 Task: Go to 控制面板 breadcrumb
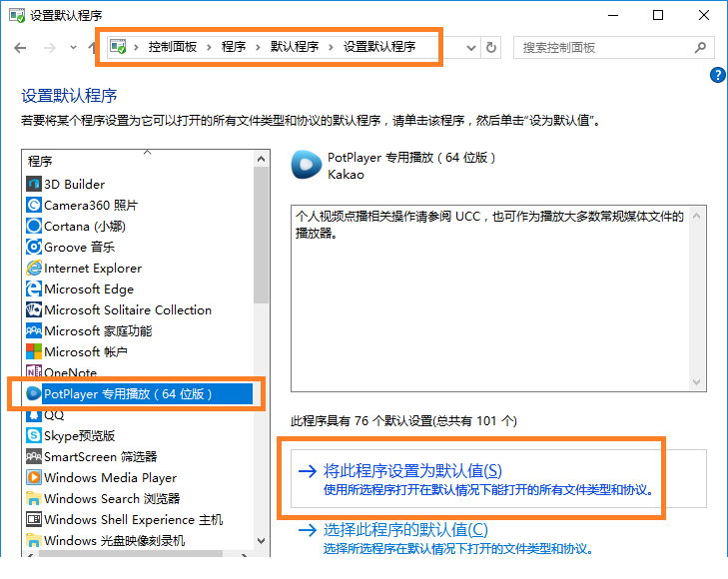173,47
